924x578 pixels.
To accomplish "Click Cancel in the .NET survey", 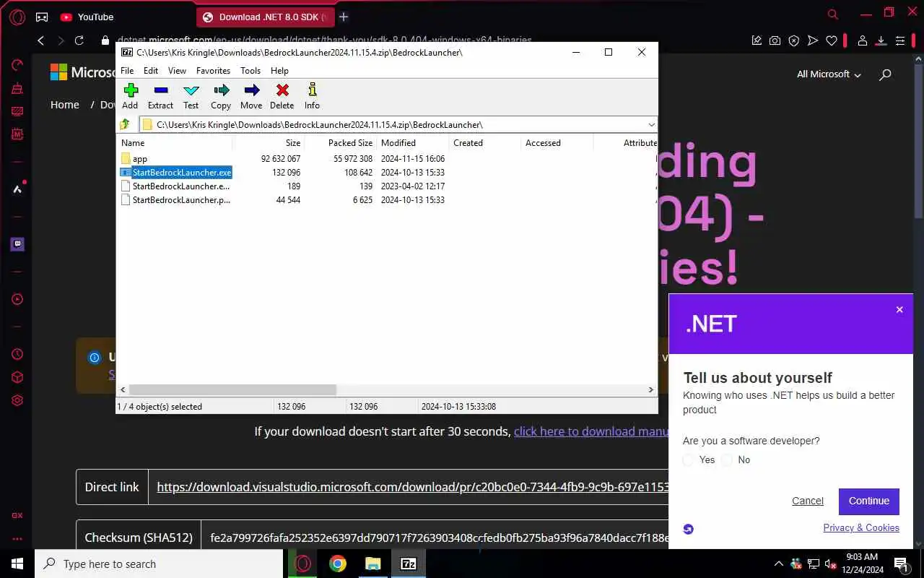I will coord(807,501).
